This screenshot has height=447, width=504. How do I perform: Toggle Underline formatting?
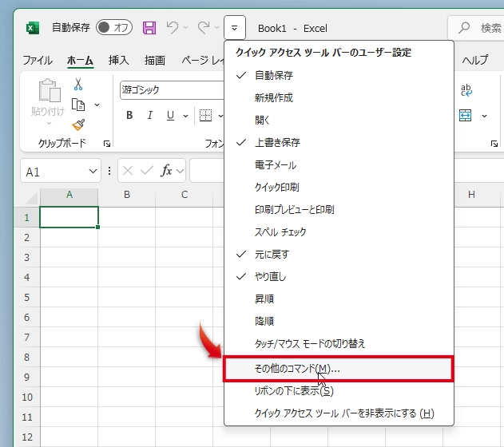click(170, 115)
